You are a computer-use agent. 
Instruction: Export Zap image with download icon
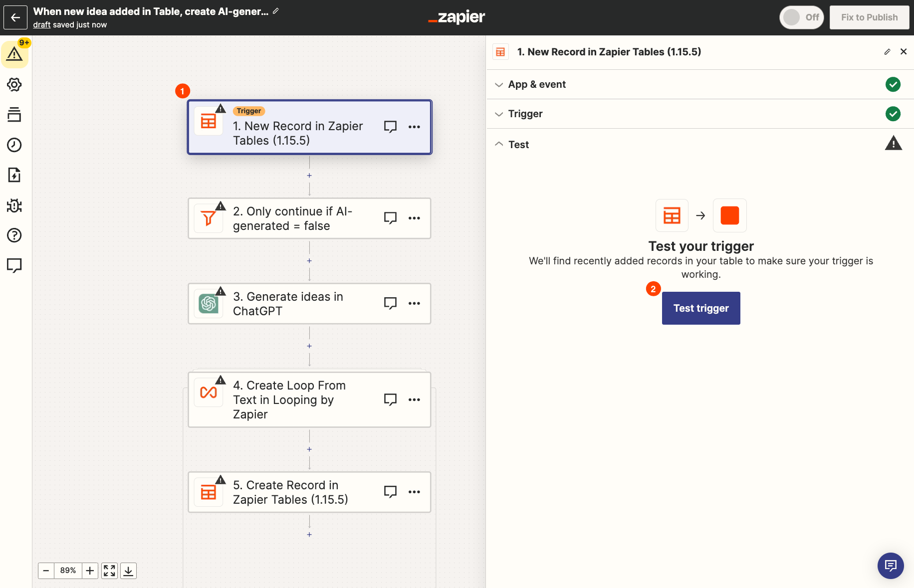128,571
